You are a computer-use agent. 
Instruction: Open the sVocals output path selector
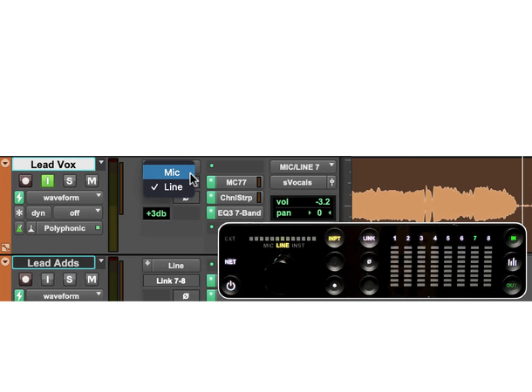coord(297,182)
